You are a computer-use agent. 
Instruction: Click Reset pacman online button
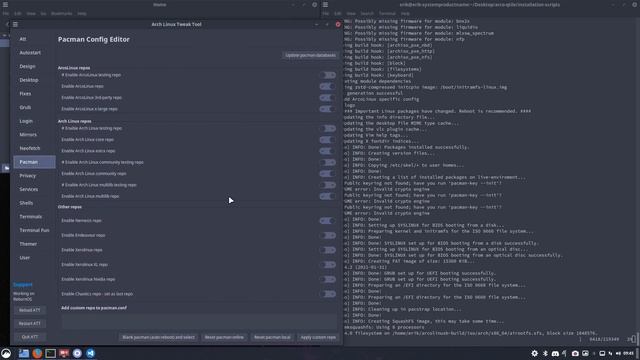[x=224, y=338]
